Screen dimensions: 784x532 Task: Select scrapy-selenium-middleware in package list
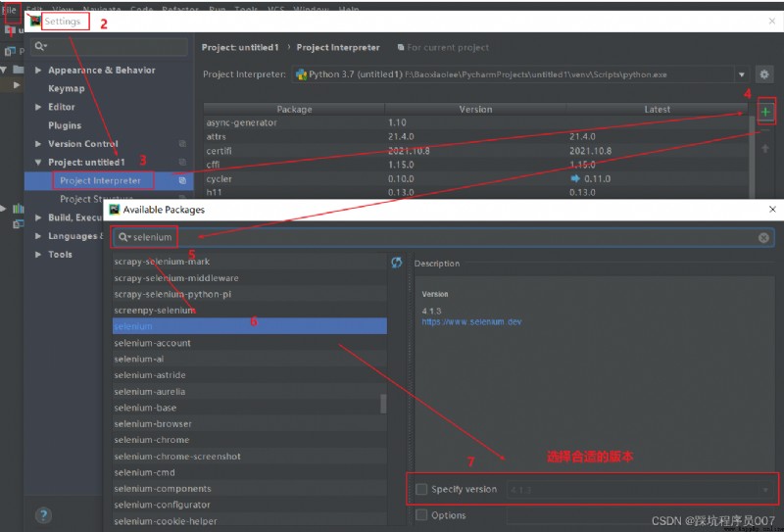[x=250, y=278]
